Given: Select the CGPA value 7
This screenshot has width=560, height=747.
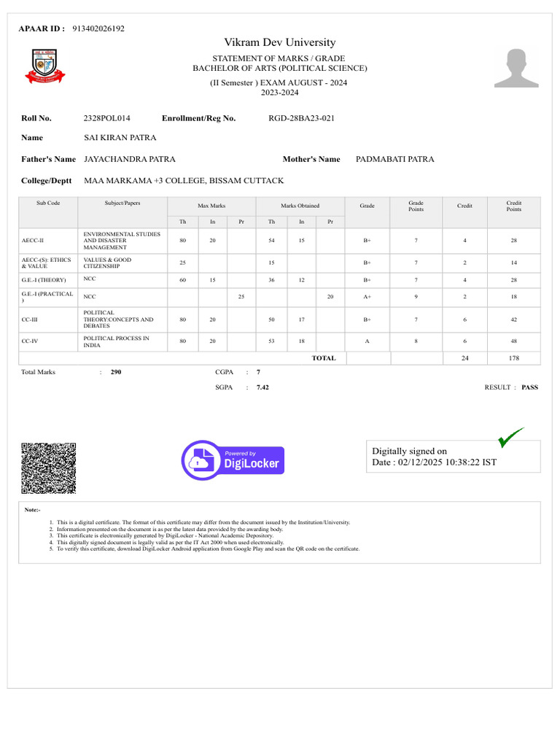Looking at the screenshot, I should [x=259, y=372].
